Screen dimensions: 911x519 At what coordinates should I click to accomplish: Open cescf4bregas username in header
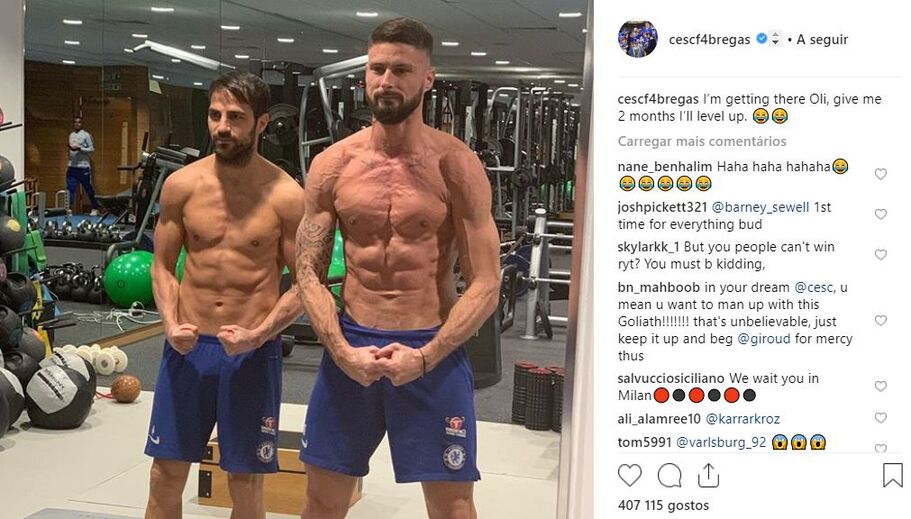(709, 40)
